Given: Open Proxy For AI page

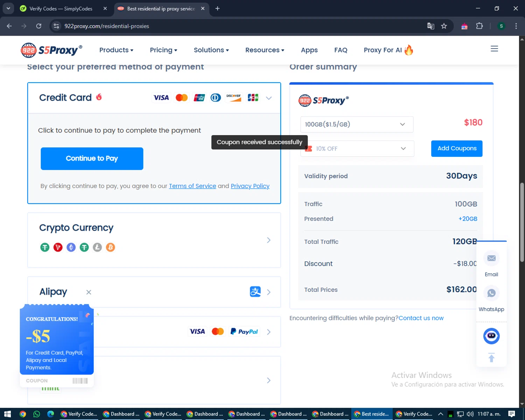Looking at the screenshot, I should (388, 50).
